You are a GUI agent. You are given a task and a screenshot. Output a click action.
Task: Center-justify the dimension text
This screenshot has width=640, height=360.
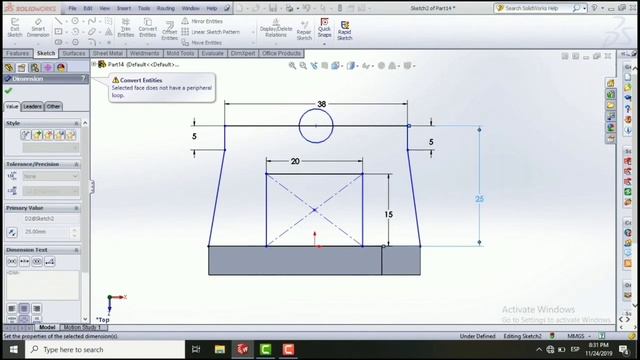(24, 309)
